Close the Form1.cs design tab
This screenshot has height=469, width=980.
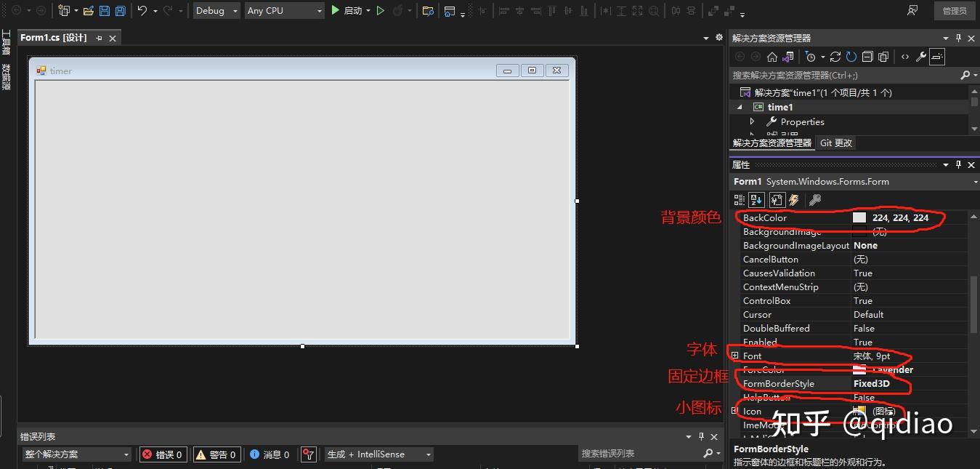click(x=113, y=38)
